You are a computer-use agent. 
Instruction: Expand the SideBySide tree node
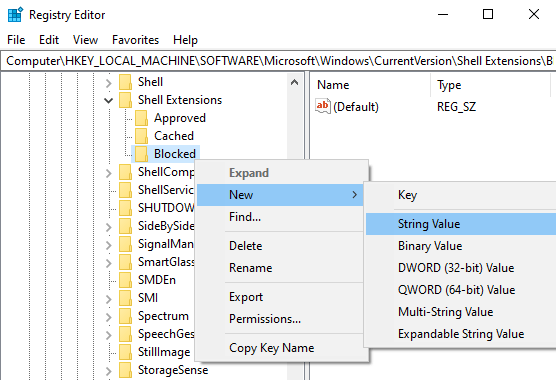tap(109, 227)
